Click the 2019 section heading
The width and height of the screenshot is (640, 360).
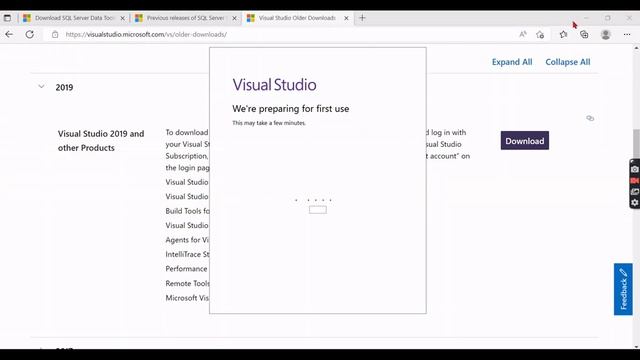tap(64, 87)
